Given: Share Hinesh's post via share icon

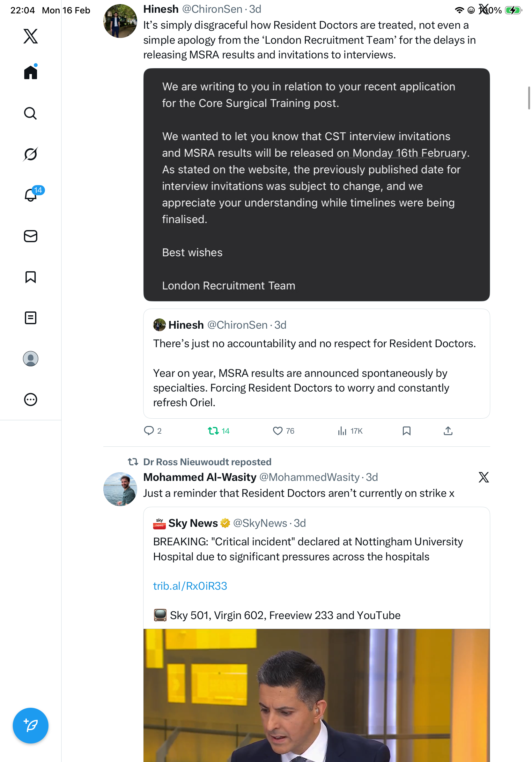Looking at the screenshot, I should tap(448, 431).
